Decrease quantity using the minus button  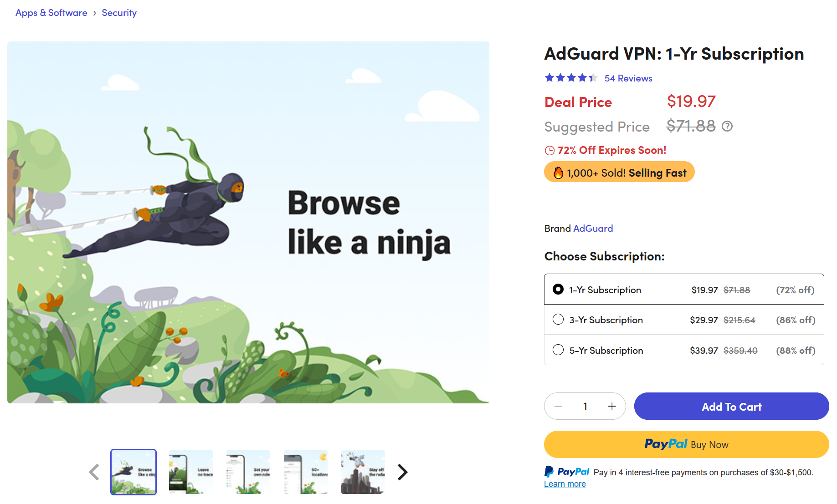559,406
